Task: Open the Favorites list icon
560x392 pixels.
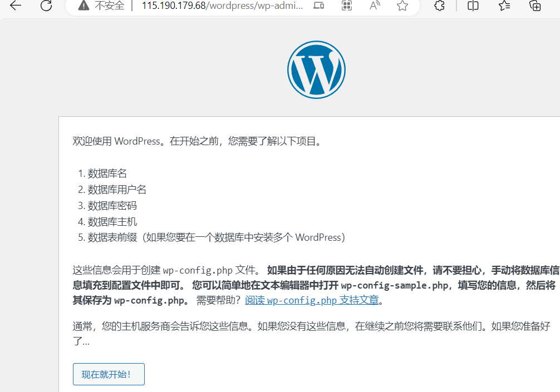Action: pyautogui.click(x=504, y=6)
